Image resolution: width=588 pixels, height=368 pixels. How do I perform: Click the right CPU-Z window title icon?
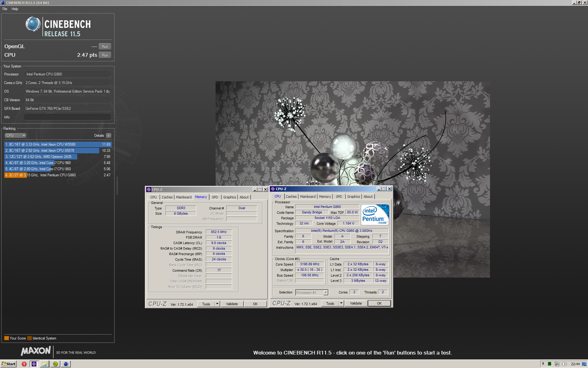tap(273, 189)
